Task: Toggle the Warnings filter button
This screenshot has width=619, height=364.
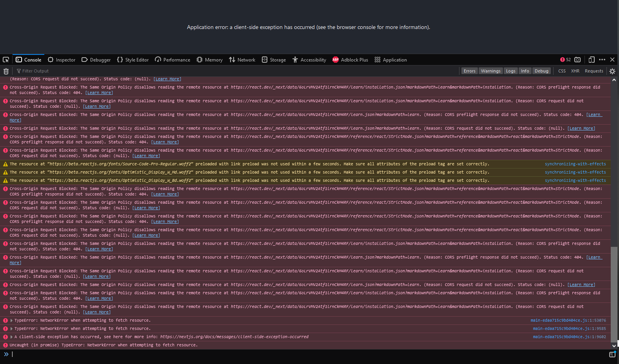Action: [491, 71]
